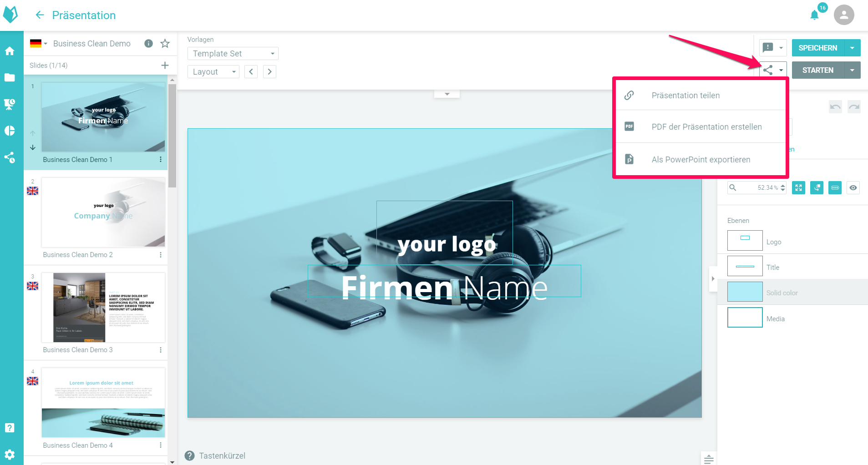Choose Als PowerPoint exportieren
The height and width of the screenshot is (465, 868).
tap(700, 160)
